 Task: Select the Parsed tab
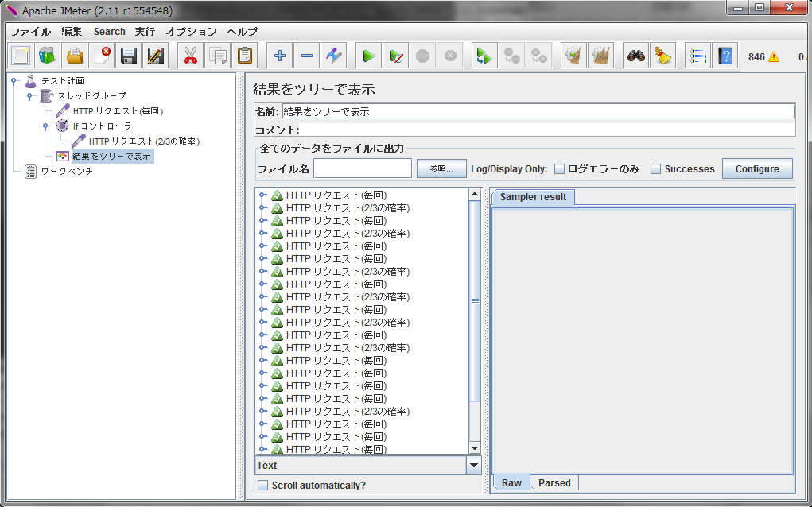pyautogui.click(x=554, y=482)
